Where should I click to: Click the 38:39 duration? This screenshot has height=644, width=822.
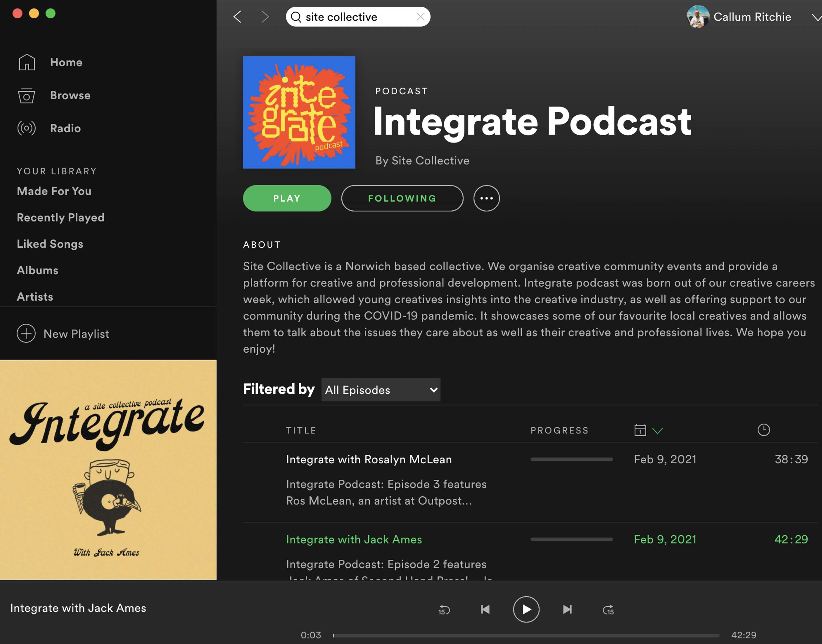click(x=791, y=459)
